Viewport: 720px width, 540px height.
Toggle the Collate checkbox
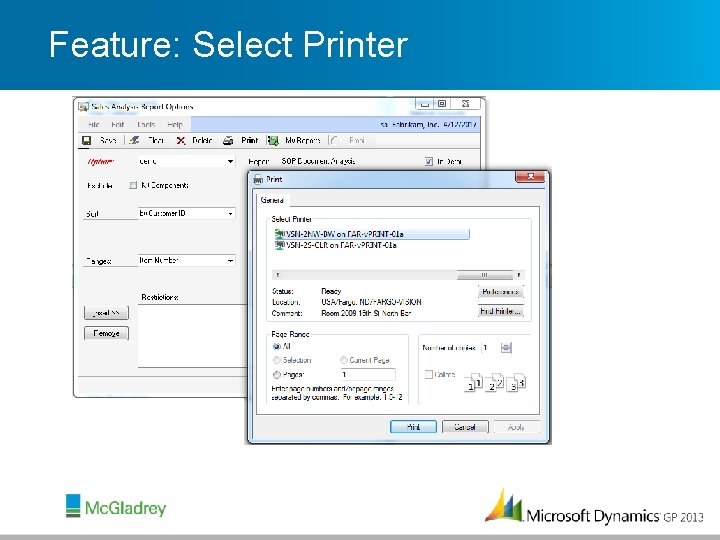[428, 375]
